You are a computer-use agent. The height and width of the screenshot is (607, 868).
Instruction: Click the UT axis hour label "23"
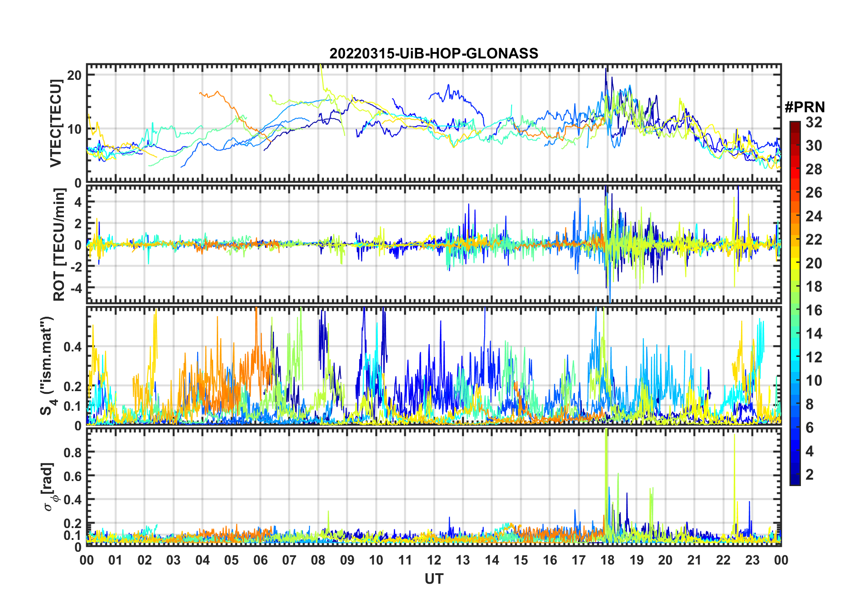click(752, 560)
